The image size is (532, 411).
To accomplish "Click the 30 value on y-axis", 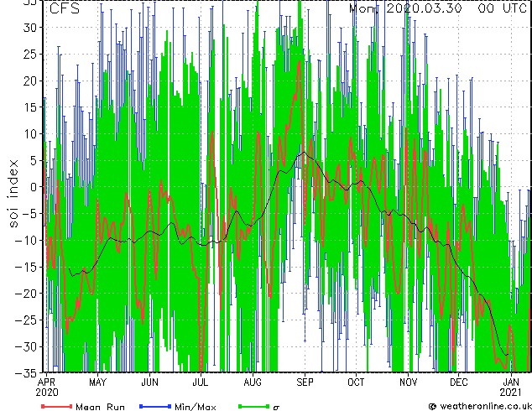I will (31, 28).
